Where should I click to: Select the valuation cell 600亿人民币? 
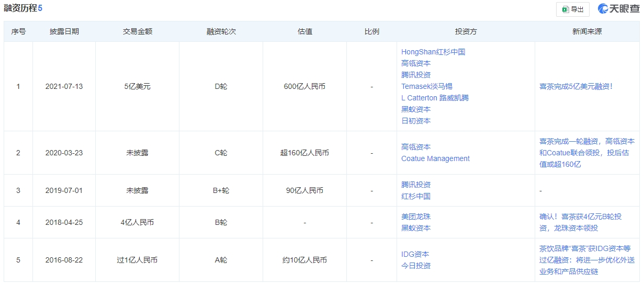(x=304, y=86)
